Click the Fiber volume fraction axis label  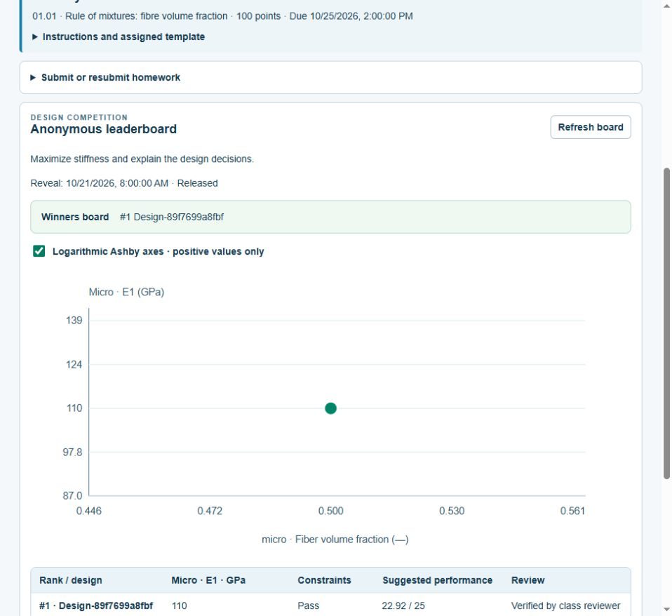pos(335,540)
